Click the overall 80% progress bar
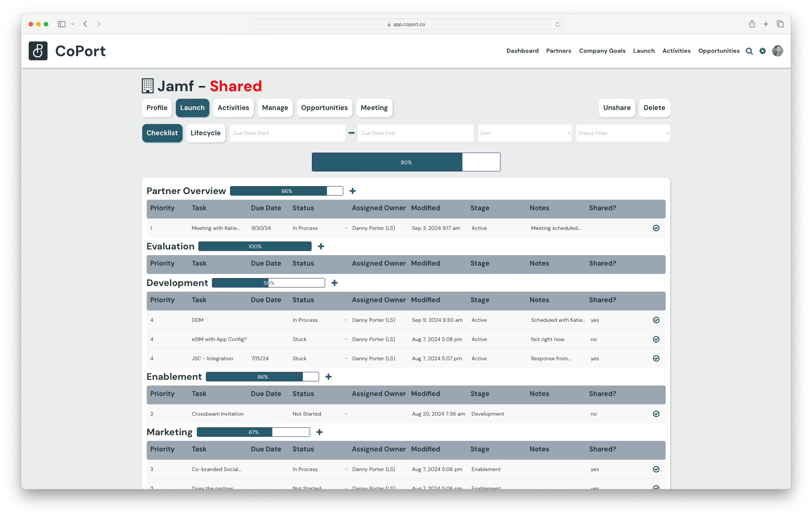Image resolution: width=812 pixels, height=517 pixels. pos(406,162)
